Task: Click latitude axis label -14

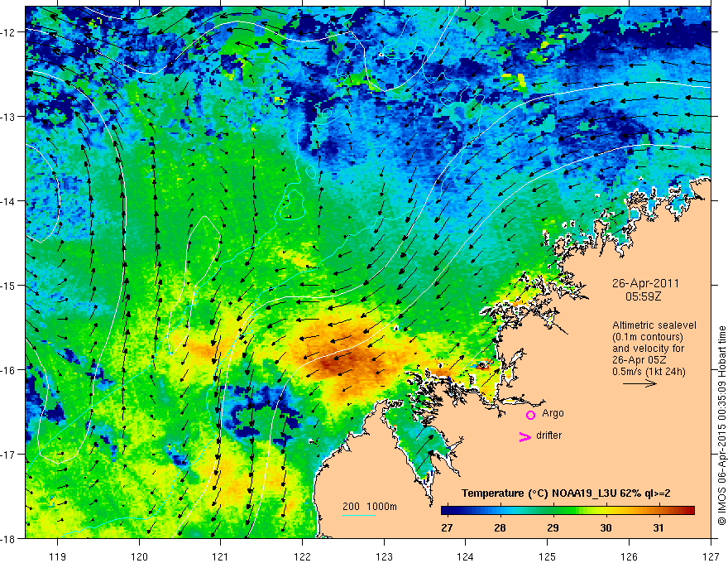Action: coord(8,201)
